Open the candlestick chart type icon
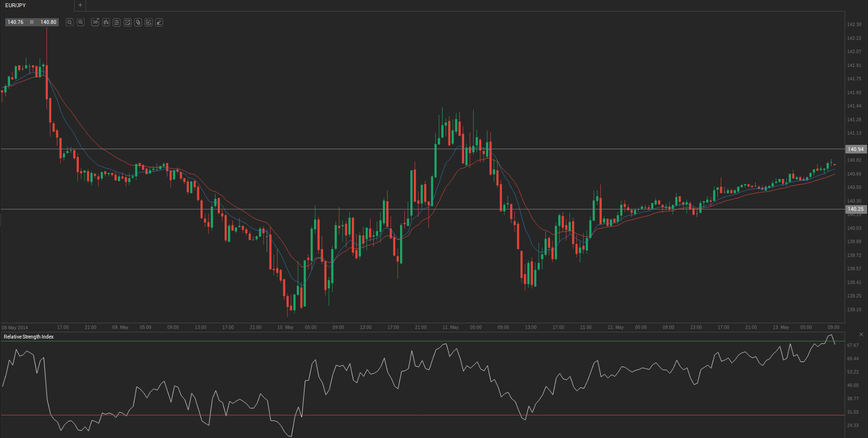 coord(106,22)
